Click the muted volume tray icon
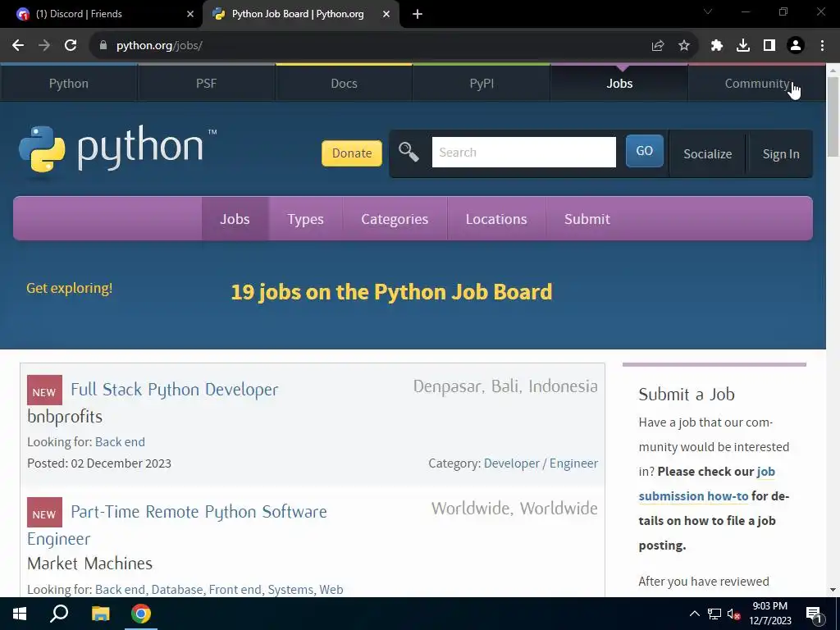 tap(734, 614)
